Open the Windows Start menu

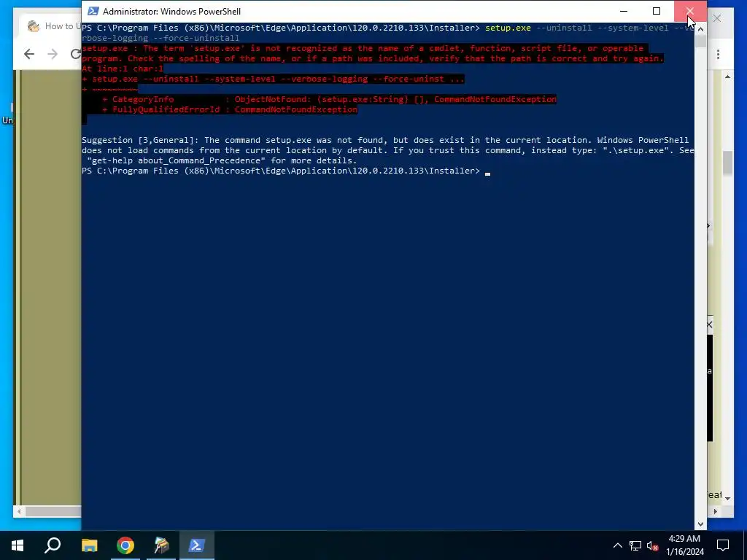(x=18, y=545)
